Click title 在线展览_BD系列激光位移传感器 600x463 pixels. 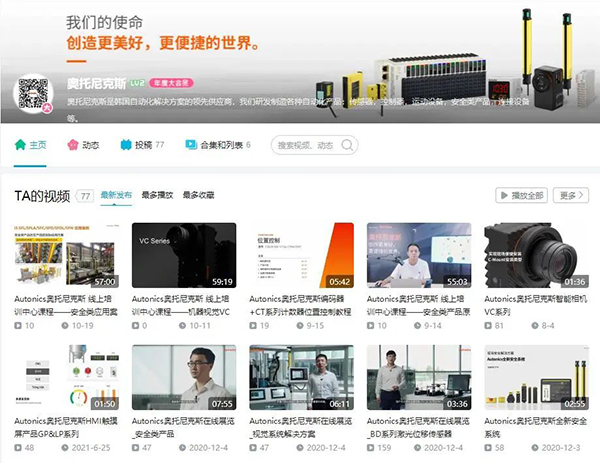pyautogui.click(x=418, y=427)
